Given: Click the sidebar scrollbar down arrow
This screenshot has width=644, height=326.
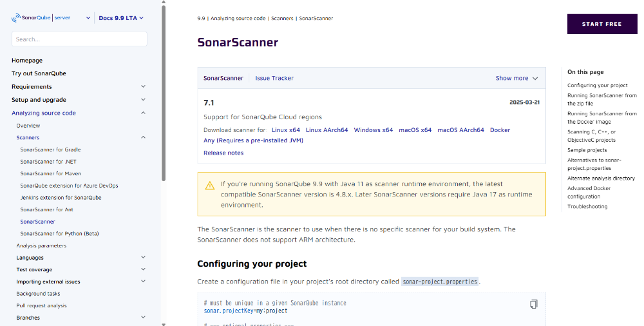Looking at the screenshot, I should 164,324.
